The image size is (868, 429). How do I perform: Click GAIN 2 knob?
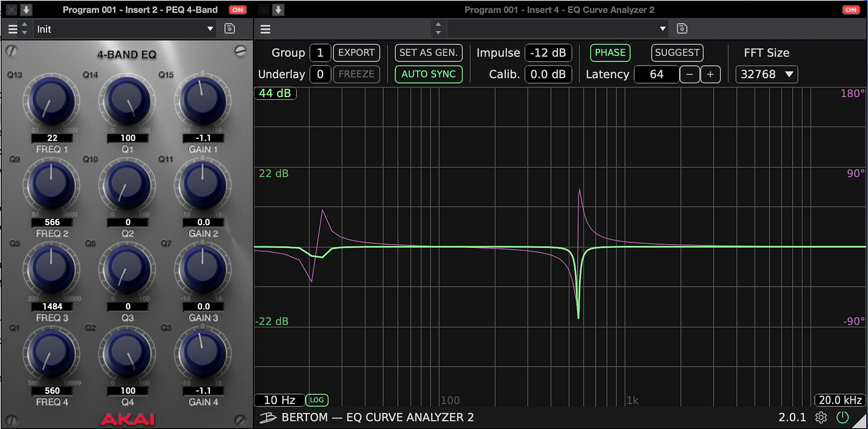tap(203, 185)
